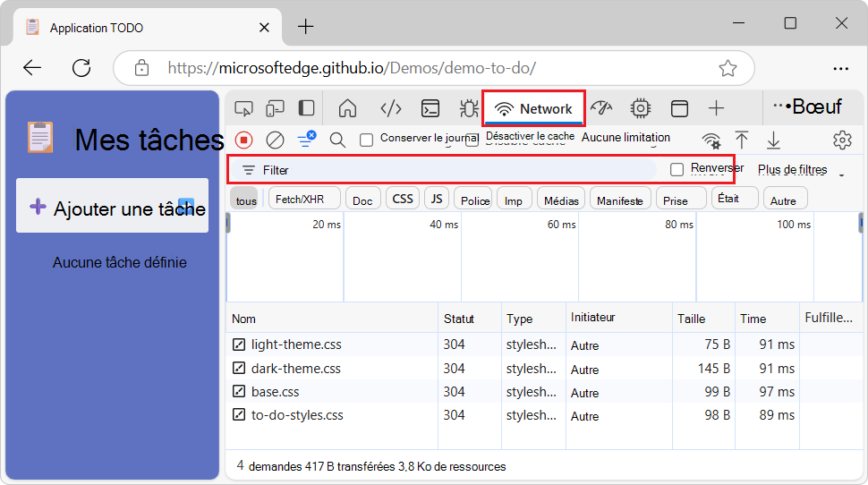868x485 pixels.
Task: Stop recording network log
Action: [243, 140]
